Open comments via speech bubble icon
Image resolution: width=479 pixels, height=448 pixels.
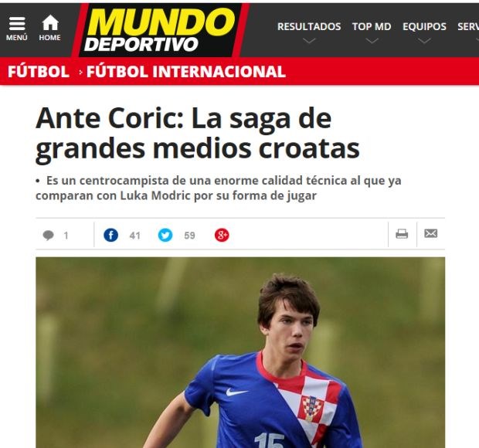(48, 236)
